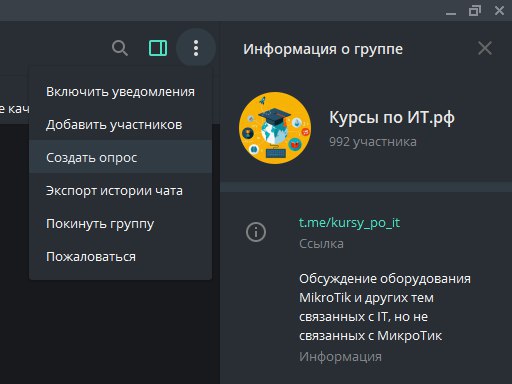Choose 'Покинуть группу' menu item
Screen dimensions: 512x384
click(120, 224)
